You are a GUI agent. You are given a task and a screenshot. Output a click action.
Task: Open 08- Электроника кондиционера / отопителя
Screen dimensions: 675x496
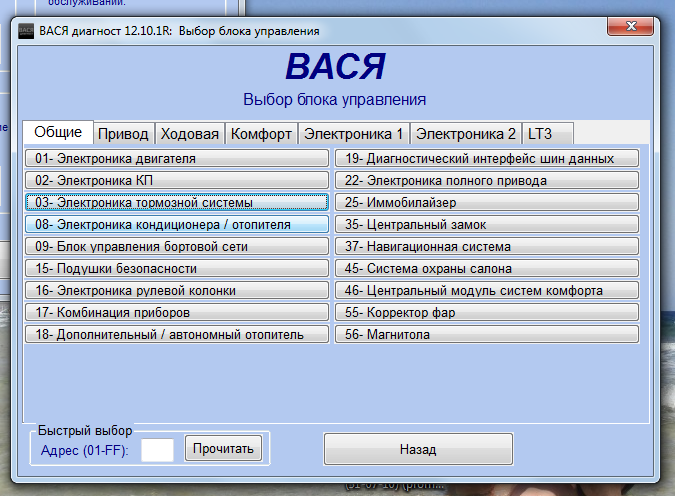177,224
